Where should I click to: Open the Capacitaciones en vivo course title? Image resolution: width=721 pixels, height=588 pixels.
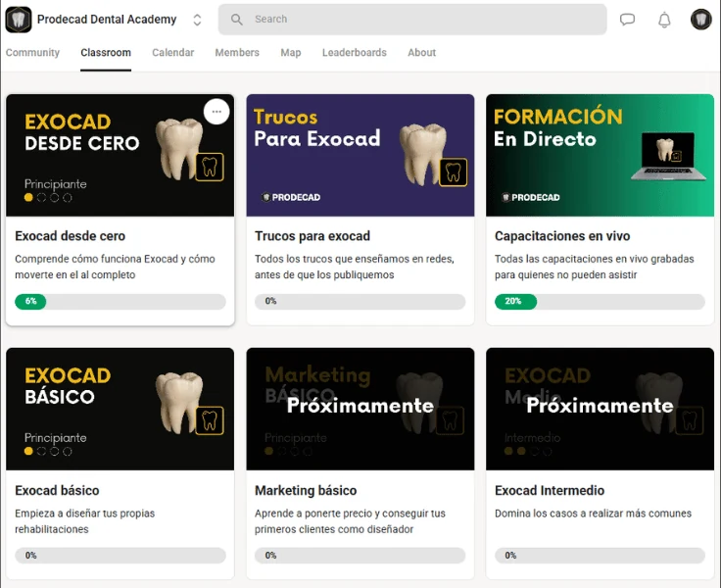pyautogui.click(x=562, y=236)
